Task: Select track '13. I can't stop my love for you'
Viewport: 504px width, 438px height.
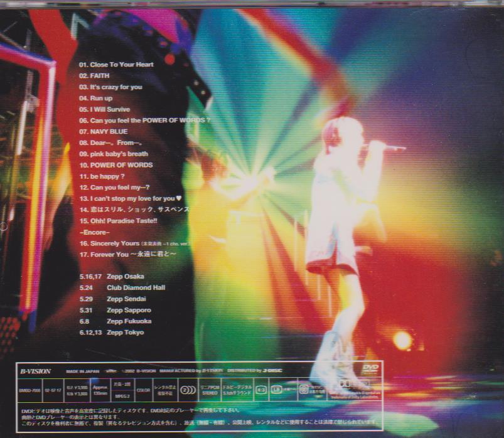Action: click(x=127, y=198)
